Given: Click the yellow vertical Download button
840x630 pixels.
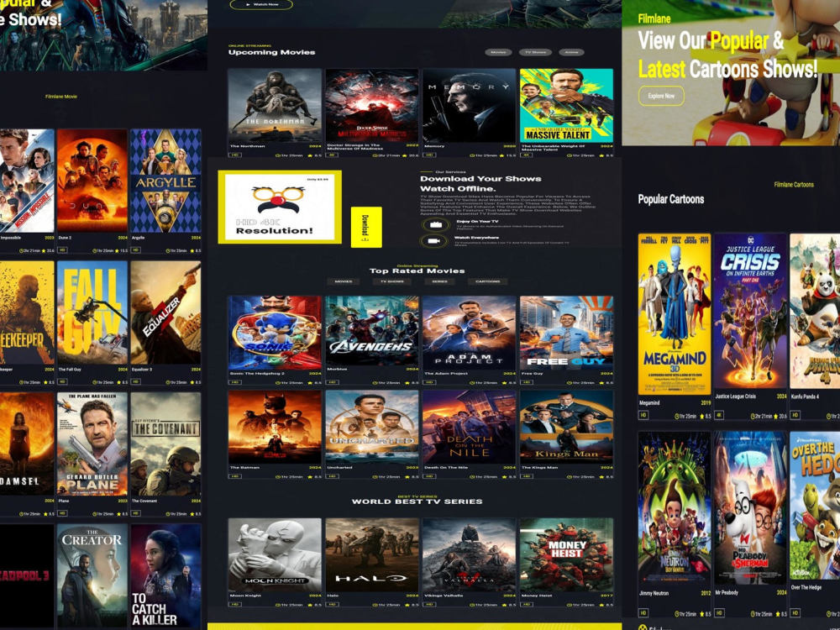Looking at the screenshot, I should coord(366,227).
